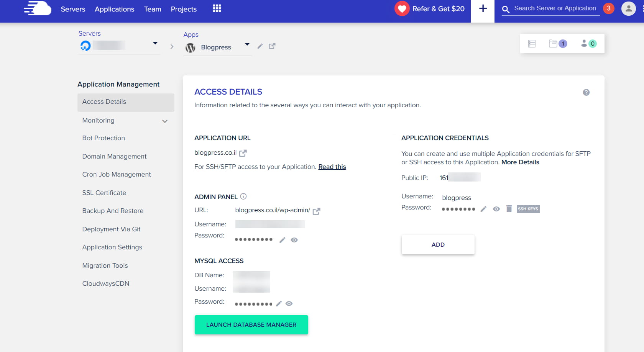Open Access Details help question icon
The height and width of the screenshot is (352, 644).
(586, 92)
